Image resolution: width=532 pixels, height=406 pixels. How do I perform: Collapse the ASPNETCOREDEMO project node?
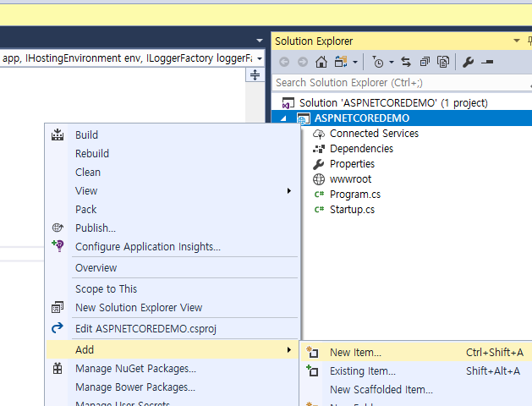284,118
